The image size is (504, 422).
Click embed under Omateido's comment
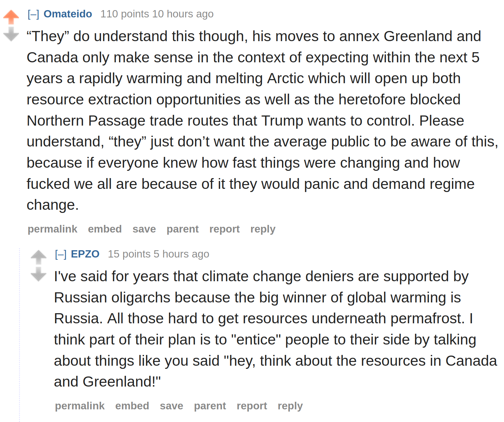coord(105,229)
